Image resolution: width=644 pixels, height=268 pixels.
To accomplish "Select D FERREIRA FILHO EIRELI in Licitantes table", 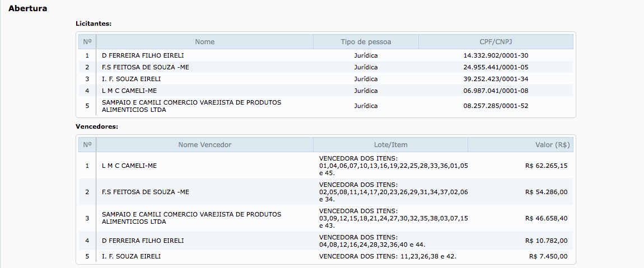I will [143, 55].
